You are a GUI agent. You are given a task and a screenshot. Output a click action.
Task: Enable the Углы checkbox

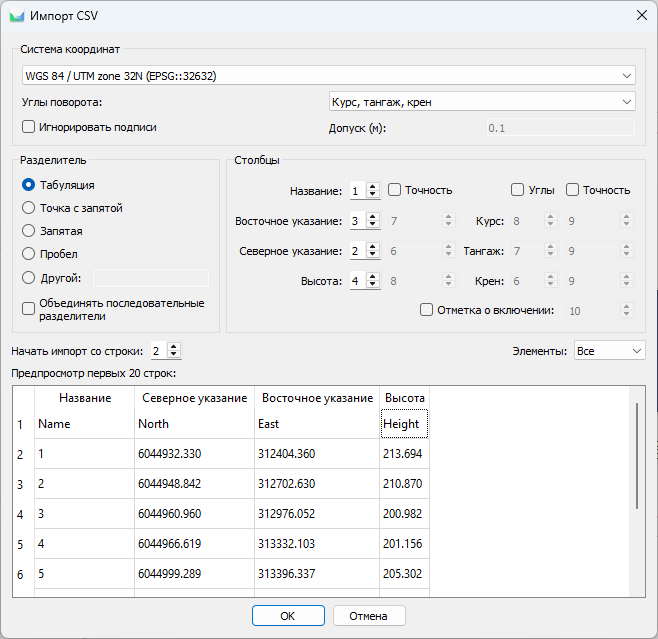point(517,190)
